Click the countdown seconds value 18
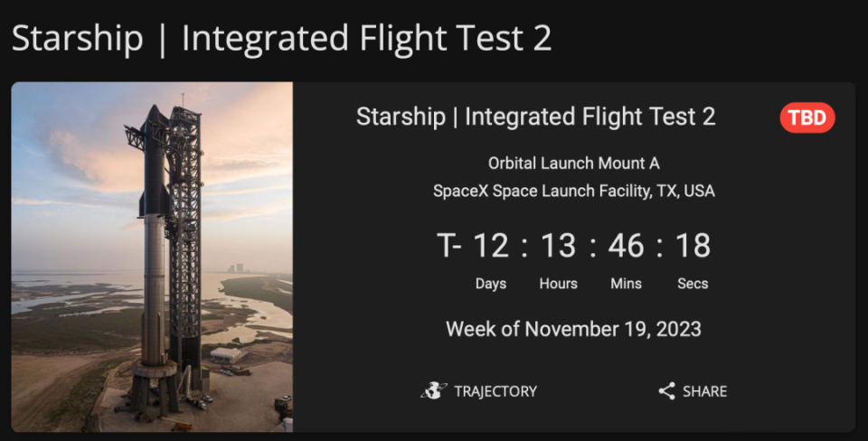 click(693, 246)
